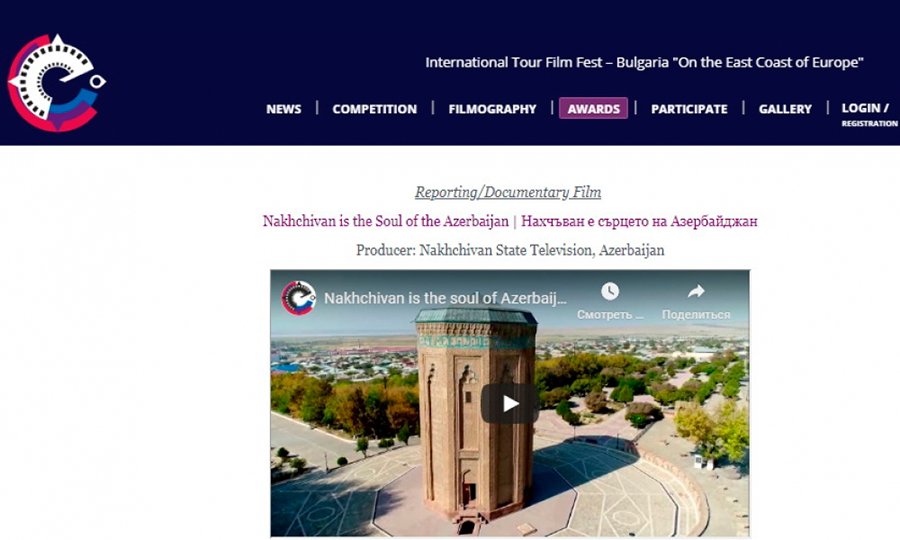The width and height of the screenshot is (900, 540).
Task: Open the COMPETITION menu item
Action: pos(374,108)
